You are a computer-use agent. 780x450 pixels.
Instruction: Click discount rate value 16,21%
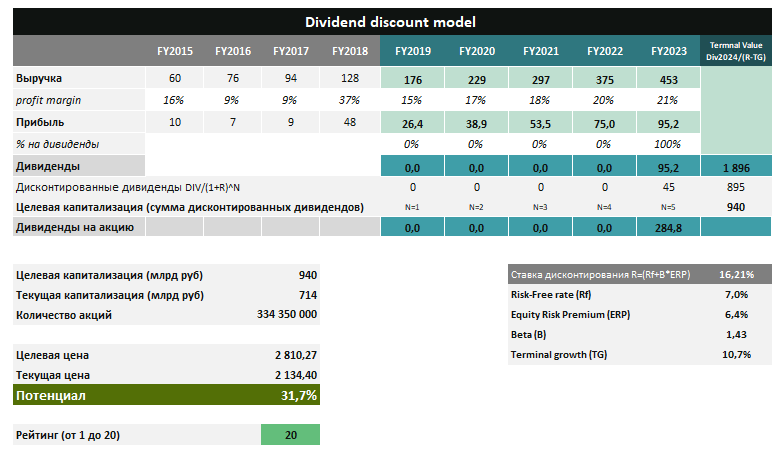[736, 274]
